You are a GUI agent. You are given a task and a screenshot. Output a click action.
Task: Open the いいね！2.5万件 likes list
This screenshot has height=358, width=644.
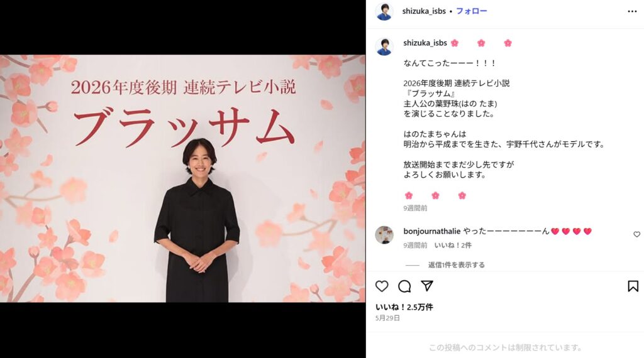tap(404, 307)
